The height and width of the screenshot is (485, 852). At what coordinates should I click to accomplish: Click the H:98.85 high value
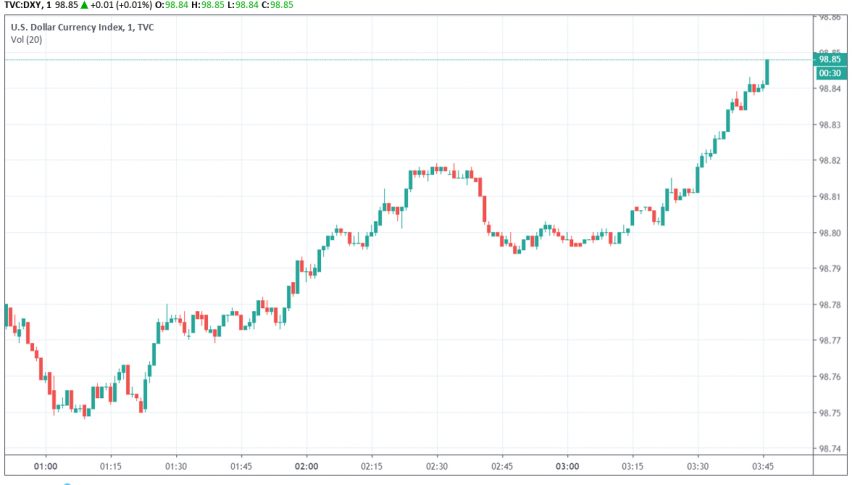(x=208, y=5)
